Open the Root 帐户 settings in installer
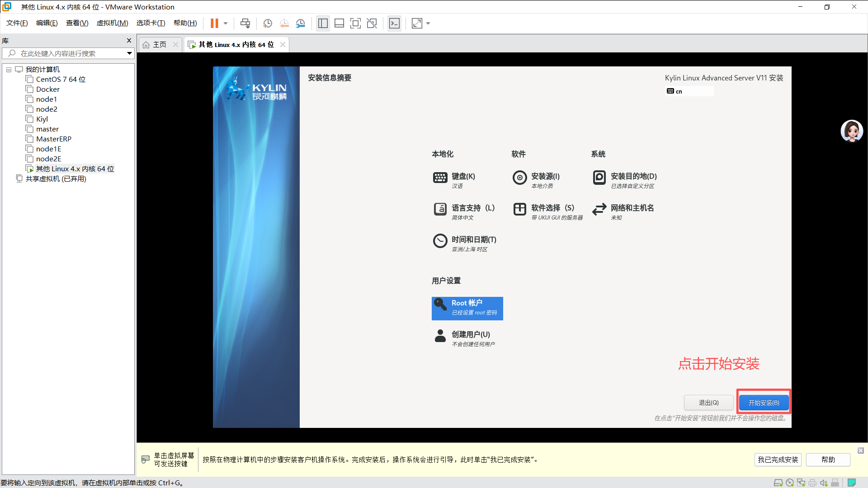This screenshot has width=868, height=488. tap(467, 308)
